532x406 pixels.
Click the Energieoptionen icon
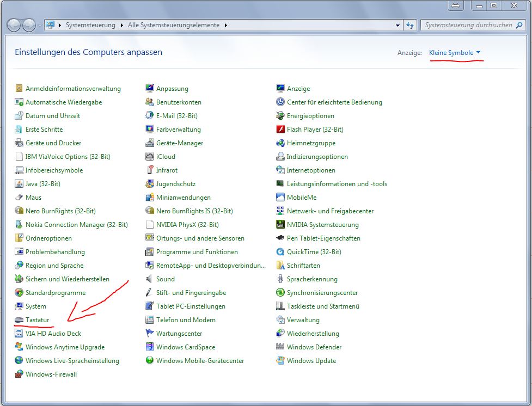coord(280,116)
